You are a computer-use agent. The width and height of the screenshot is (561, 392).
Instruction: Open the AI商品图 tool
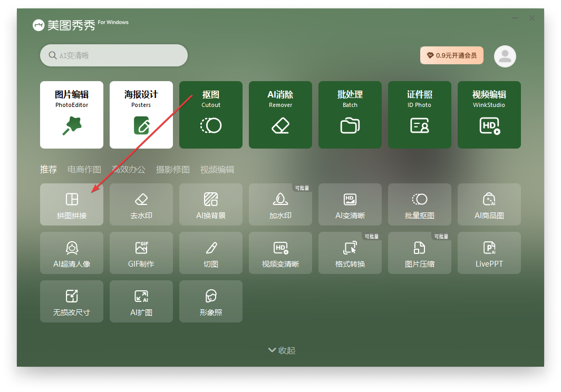pos(489,204)
